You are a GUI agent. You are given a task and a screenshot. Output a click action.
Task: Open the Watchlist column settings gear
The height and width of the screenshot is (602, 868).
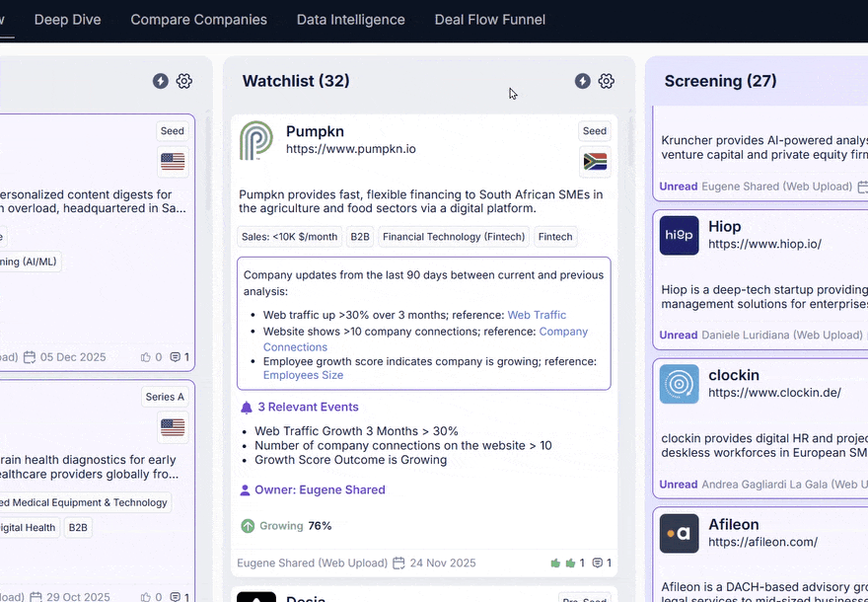click(607, 81)
